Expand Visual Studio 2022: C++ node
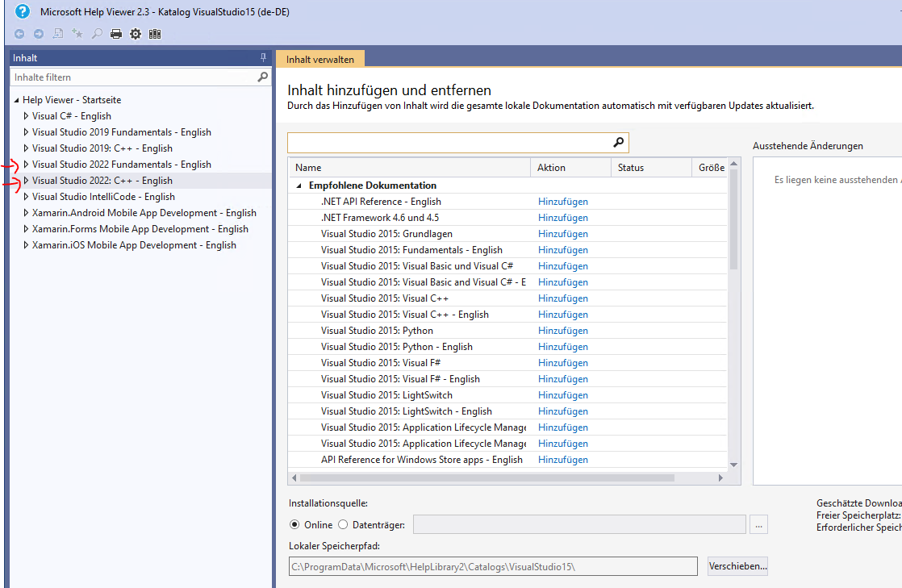 coord(26,181)
